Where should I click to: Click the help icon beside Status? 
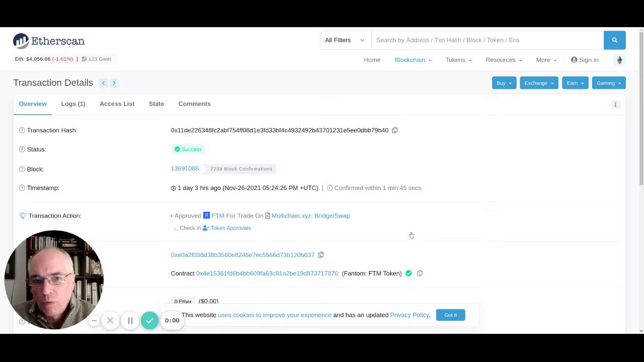pos(22,149)
